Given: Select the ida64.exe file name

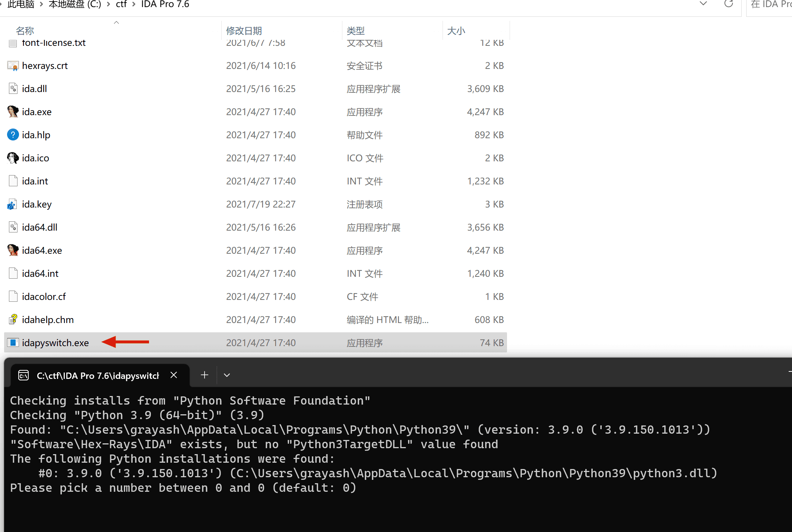Looking at the screenshot, I should [42, 251].
